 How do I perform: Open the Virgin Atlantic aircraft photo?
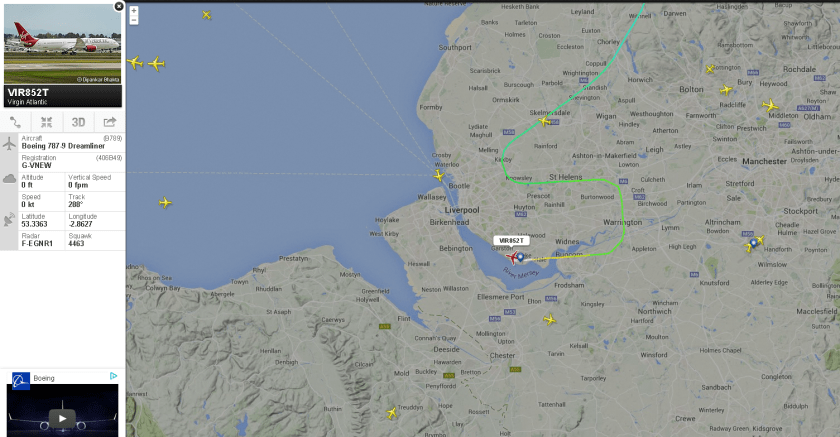click(x=63, y=44)
